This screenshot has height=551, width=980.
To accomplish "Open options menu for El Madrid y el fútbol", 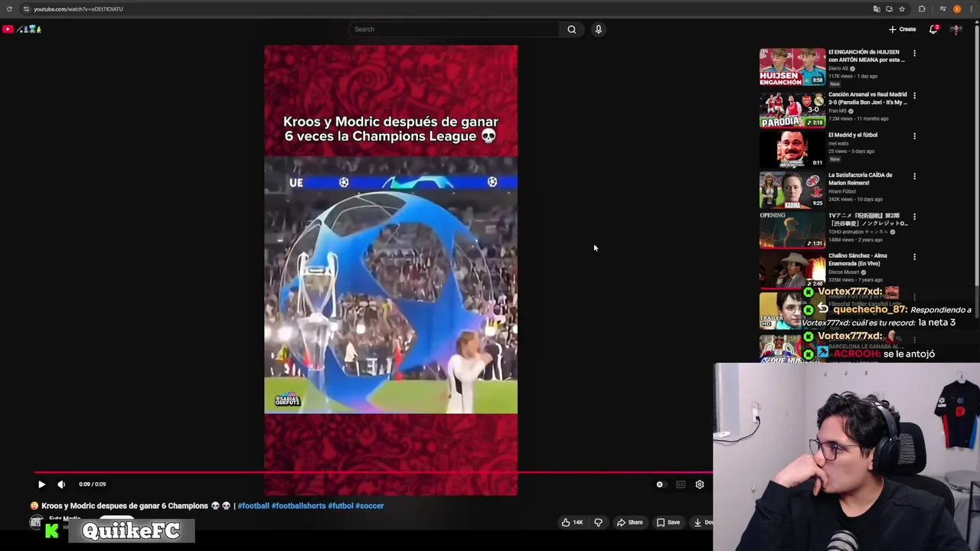I will click(914, 136).
